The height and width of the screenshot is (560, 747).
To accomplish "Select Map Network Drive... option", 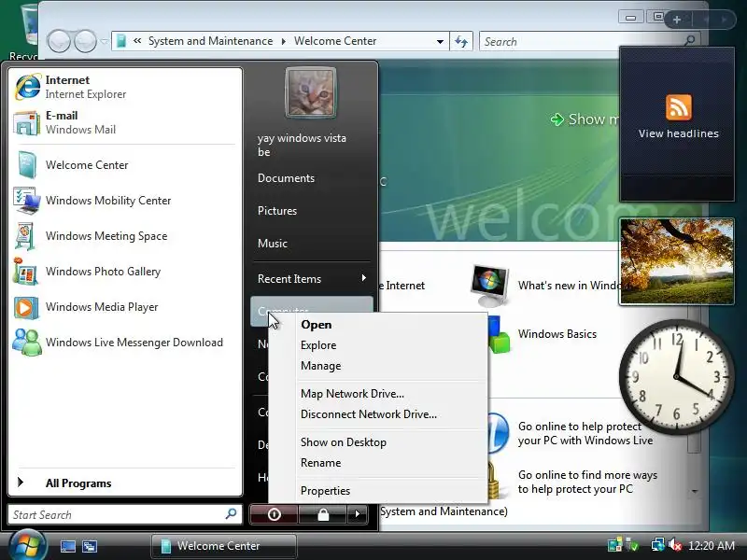I will click(x=352, y=394).
